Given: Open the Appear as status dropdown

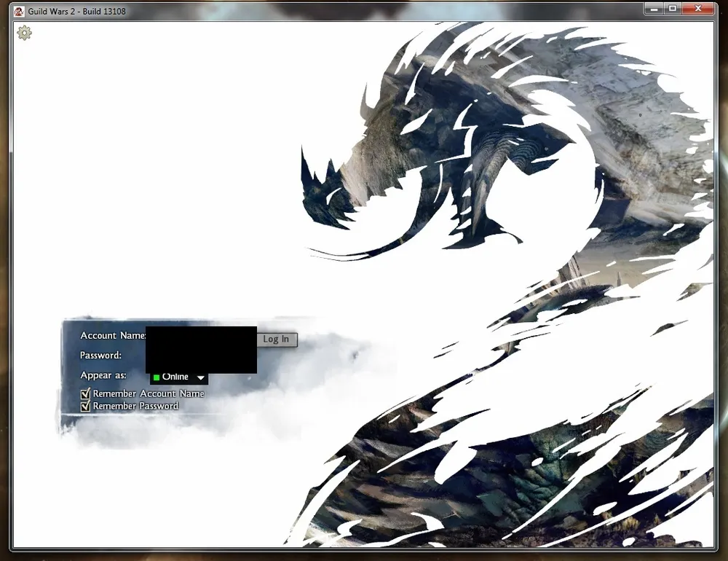Looking at the screenshot, I should 179,377.
